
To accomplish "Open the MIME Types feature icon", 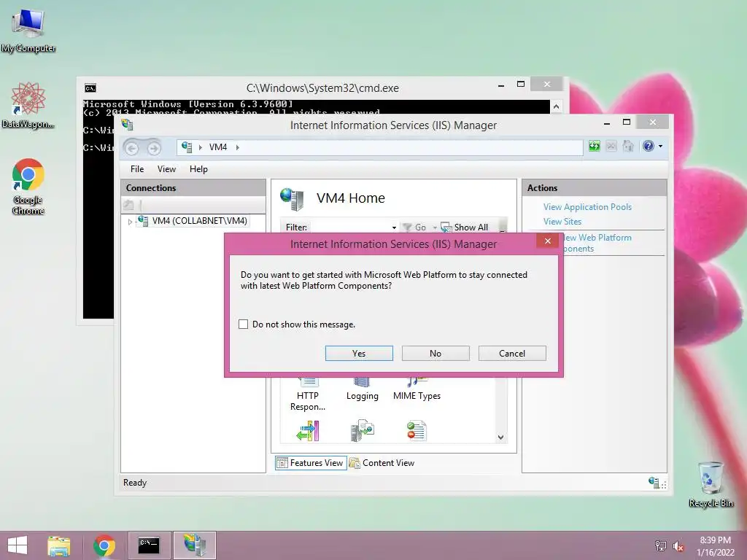I will pos(417,391).
